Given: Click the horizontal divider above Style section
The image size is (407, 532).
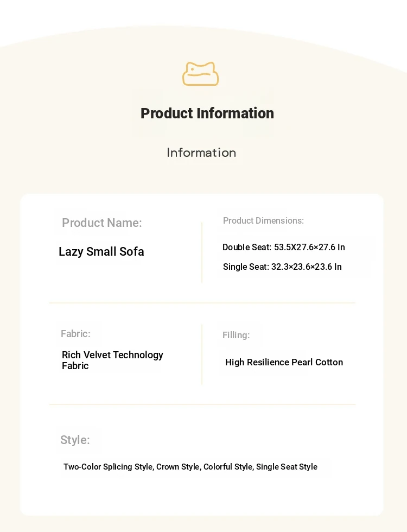Looking at the screenshot, I should click(x=202, y=404).
